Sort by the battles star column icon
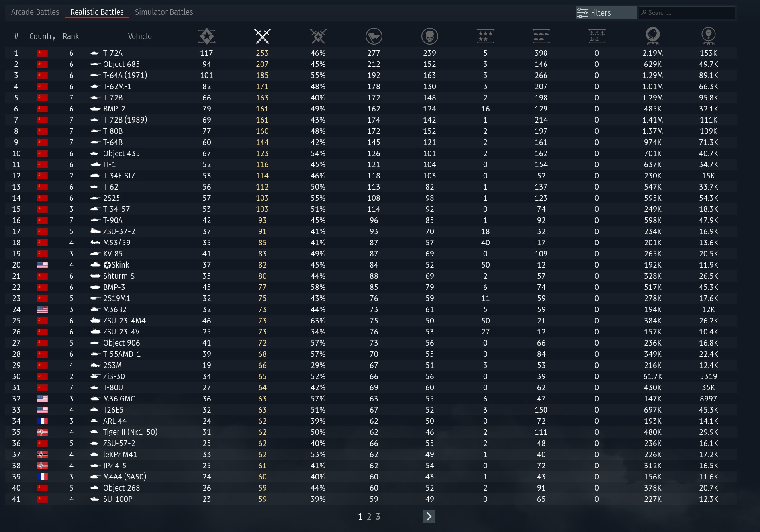This screenshot has width=760, height=532. (x=206, y=36)
